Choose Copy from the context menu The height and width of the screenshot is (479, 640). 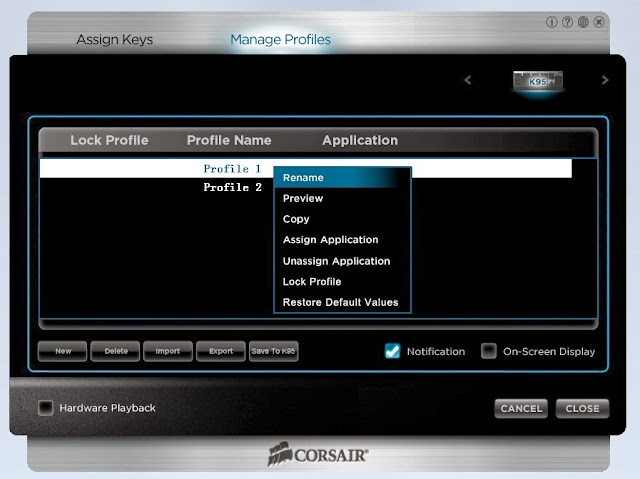click(342, 219)
